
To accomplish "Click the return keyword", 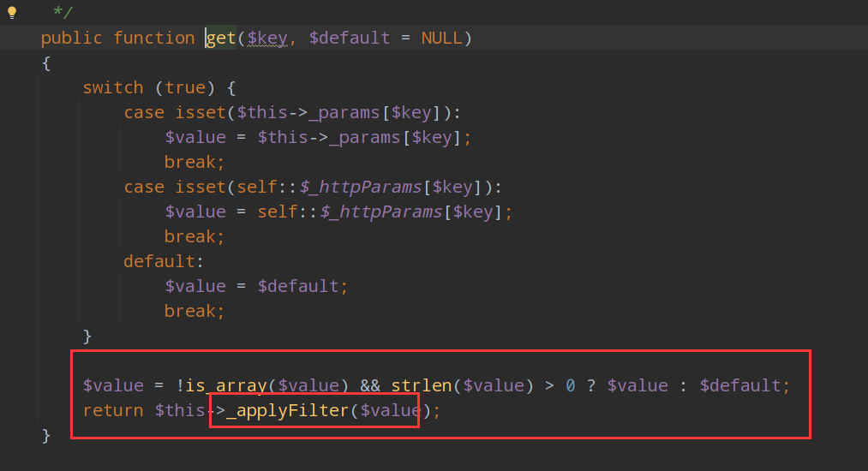I will point(113,411).
